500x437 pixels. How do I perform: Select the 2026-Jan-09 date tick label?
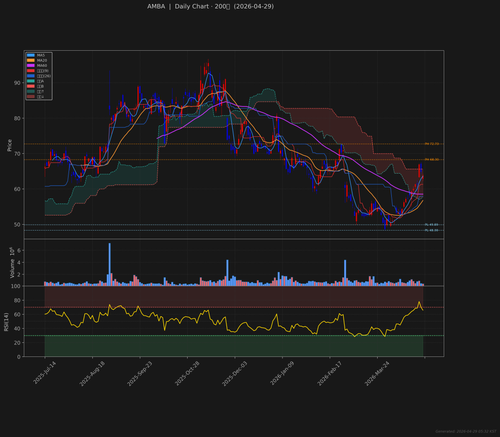point(282,373)
